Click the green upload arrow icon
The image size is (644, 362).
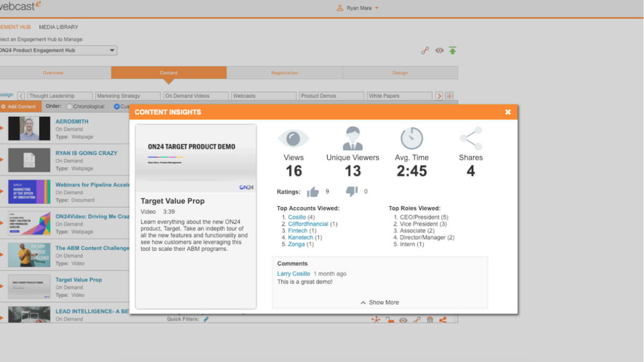click(x=453, y=50)
